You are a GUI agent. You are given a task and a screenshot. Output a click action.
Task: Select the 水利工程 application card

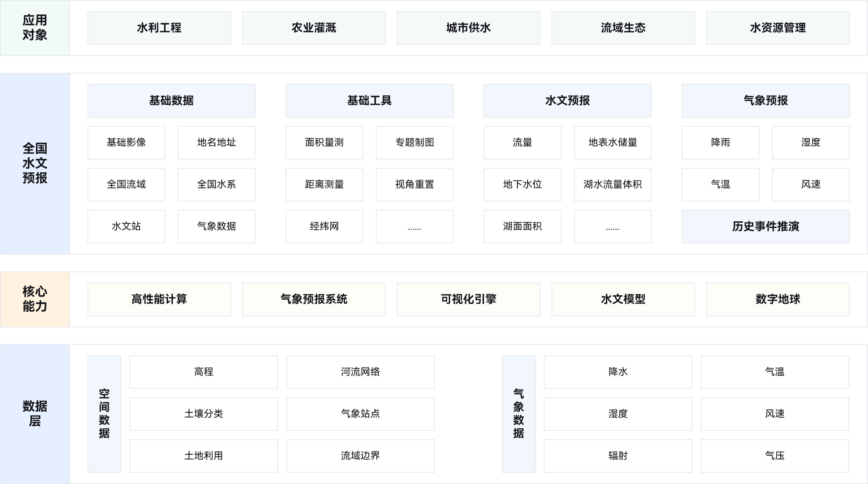pyautogui.click(x=159, y=28)
